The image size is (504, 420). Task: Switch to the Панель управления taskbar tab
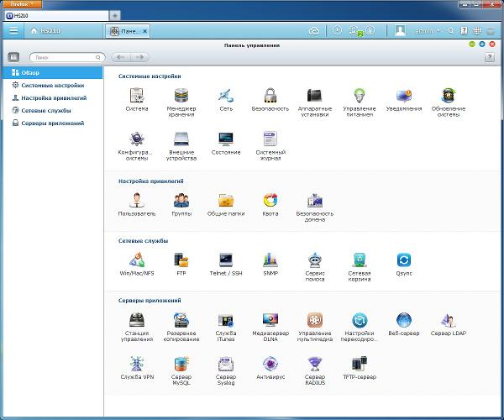tap(128, 31)
